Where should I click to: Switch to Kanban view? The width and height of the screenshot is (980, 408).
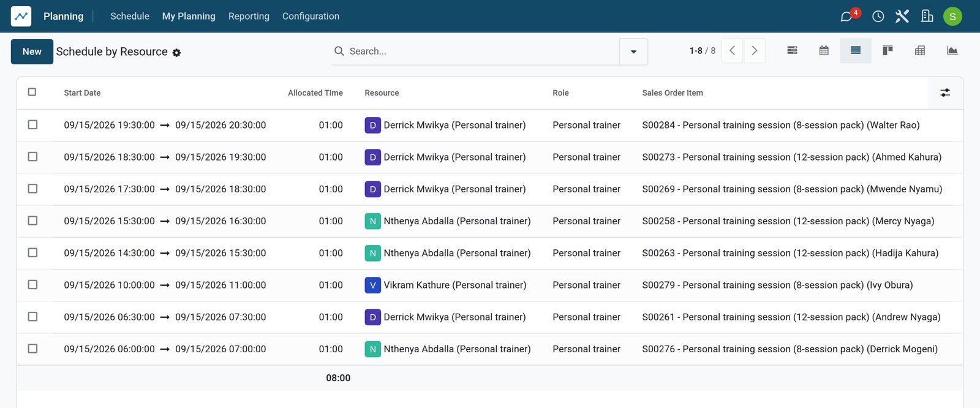click(888, 51)
